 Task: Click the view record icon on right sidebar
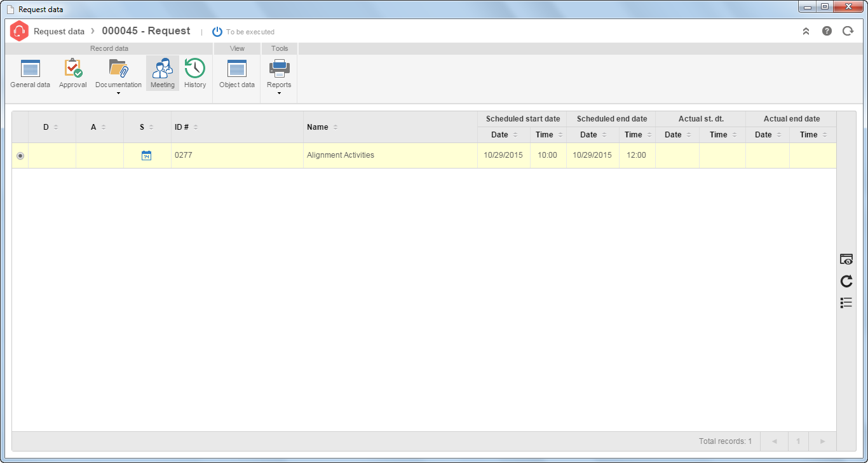coord(846,259)
